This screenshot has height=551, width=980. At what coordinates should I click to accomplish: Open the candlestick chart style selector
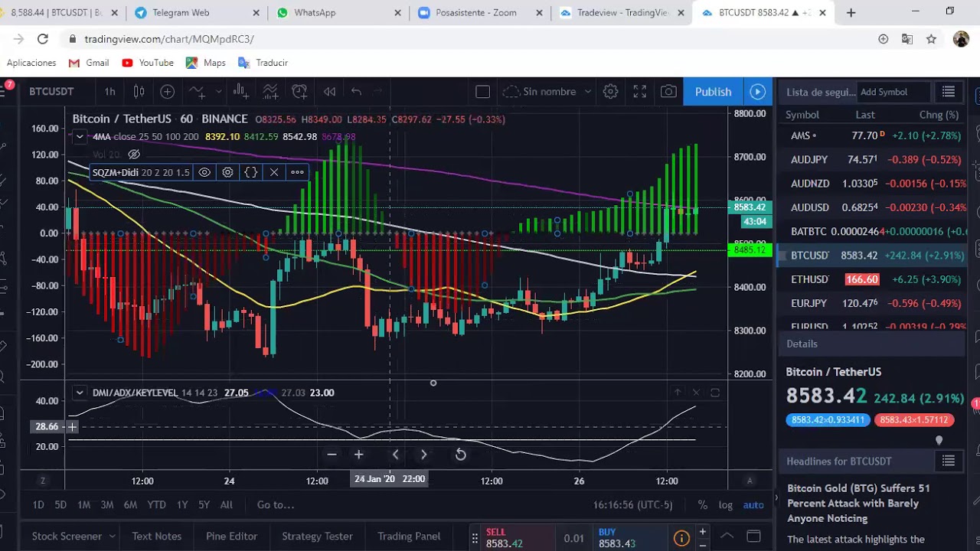click(139, 92)
